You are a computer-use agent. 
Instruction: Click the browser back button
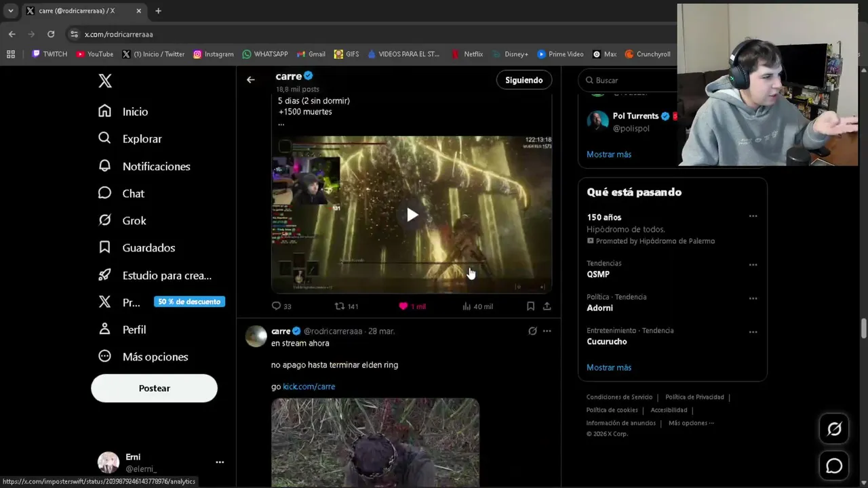point(12,34)
